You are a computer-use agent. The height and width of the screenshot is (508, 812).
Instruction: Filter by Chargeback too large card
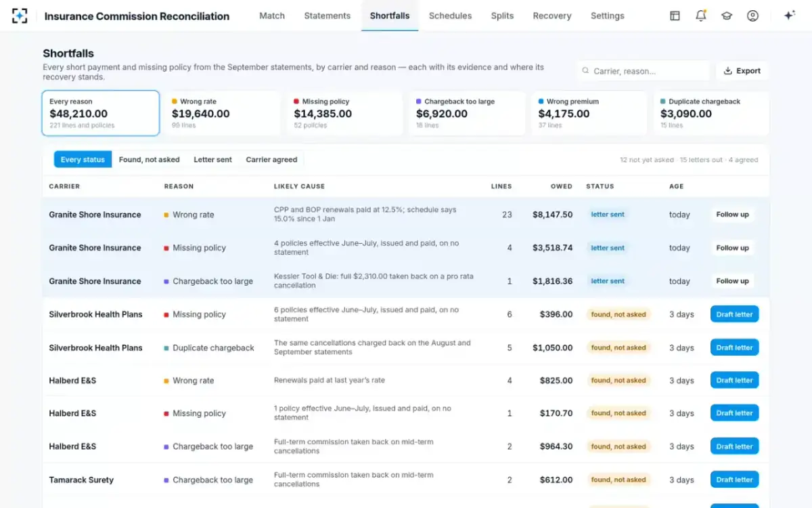coord(467,113)
